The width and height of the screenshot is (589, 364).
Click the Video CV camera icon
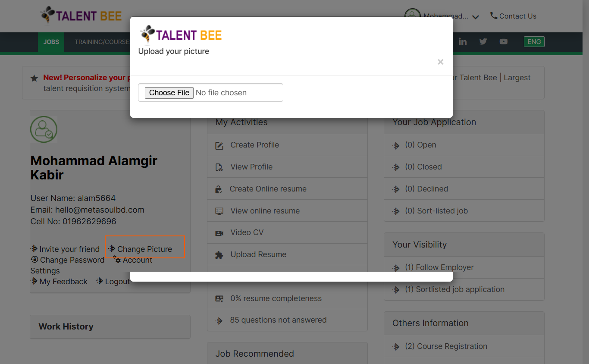pyautogui.click(x=219, y=233)
